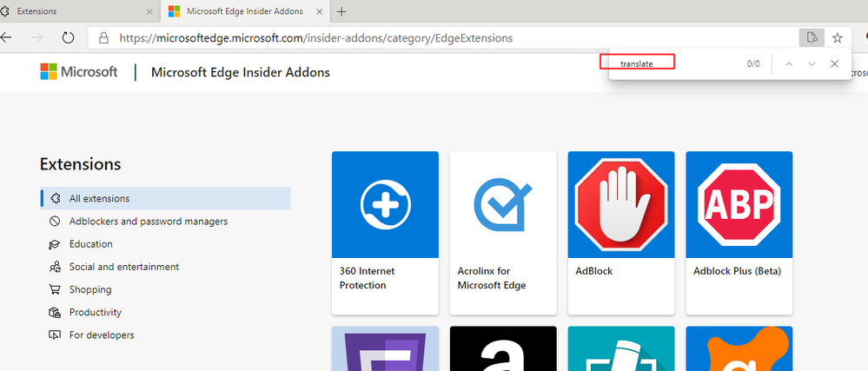Click the forward navigation arrow

(37, 37)
